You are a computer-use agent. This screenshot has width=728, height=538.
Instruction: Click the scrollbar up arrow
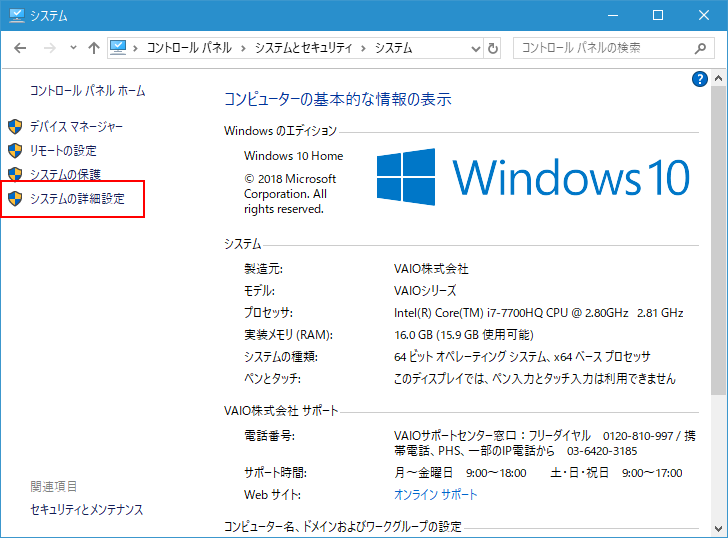pos(718,78)
